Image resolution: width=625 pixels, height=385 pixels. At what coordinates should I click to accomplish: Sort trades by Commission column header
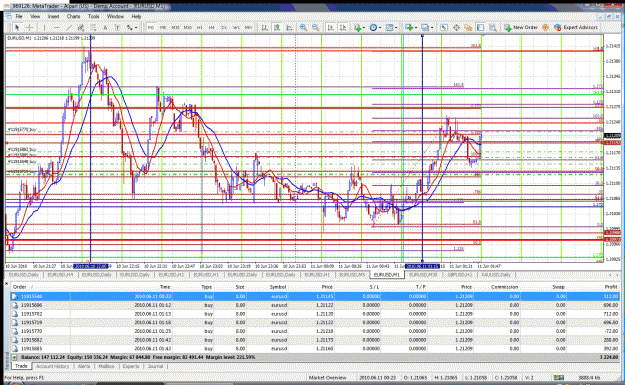tap(504, 287)
